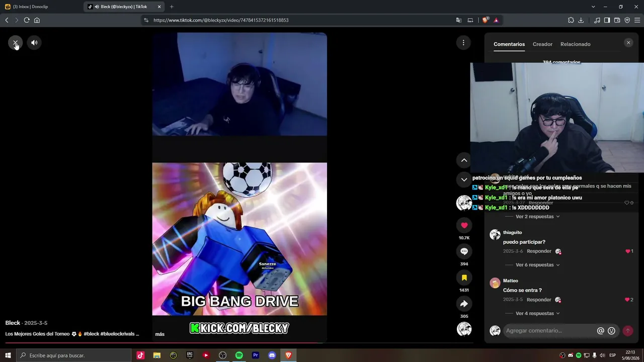The width and height of the screenshot is (644, 362).
Task: Click the taskbar search box
Action: point(74,355)
